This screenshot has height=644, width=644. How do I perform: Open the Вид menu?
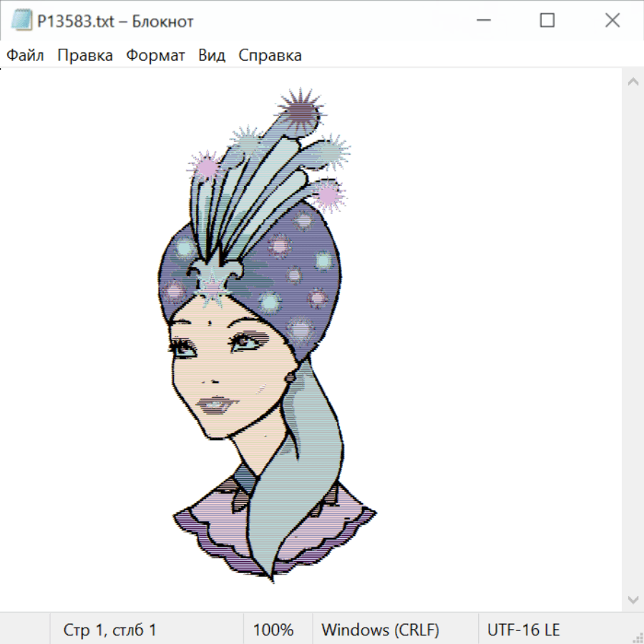(211, 56)
